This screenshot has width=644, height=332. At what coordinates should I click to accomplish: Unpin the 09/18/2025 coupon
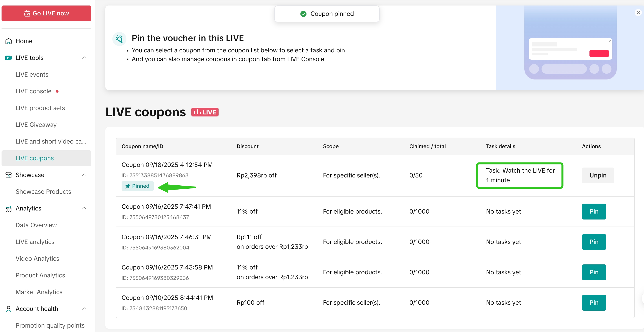tap(598, 175)
